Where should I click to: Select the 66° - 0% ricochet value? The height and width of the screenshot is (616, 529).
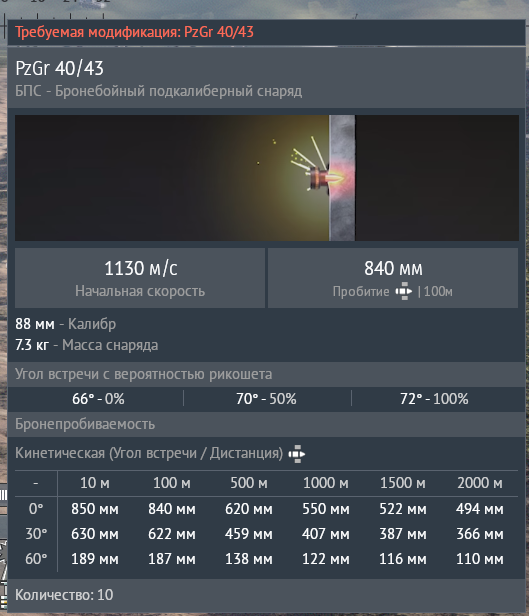[x=98, y=399]
